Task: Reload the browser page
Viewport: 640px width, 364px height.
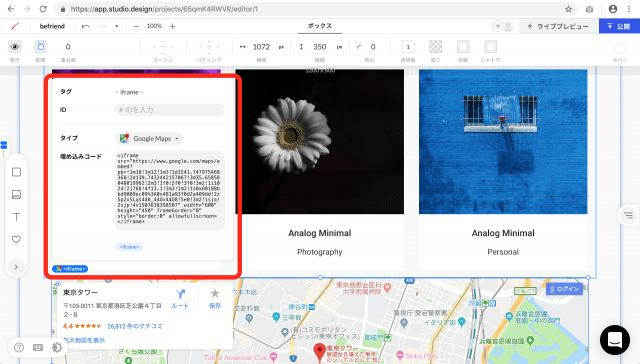Action: tap(43, 9)
